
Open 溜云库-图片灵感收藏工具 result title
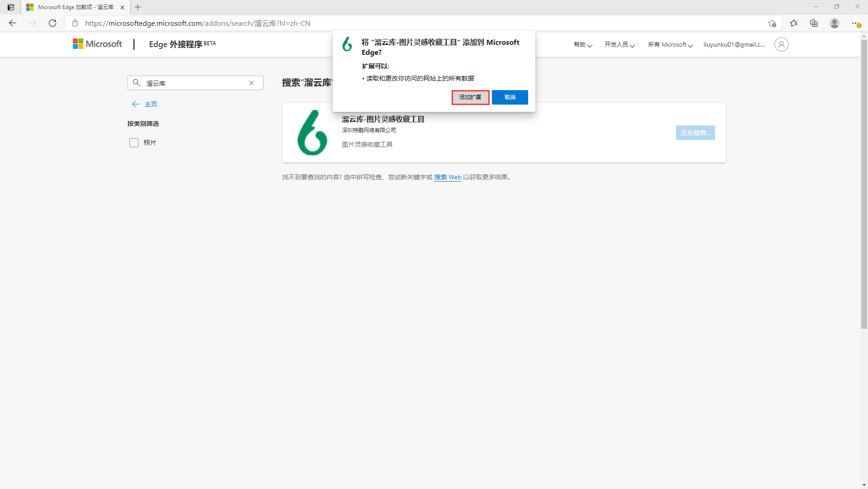[383, 119]
